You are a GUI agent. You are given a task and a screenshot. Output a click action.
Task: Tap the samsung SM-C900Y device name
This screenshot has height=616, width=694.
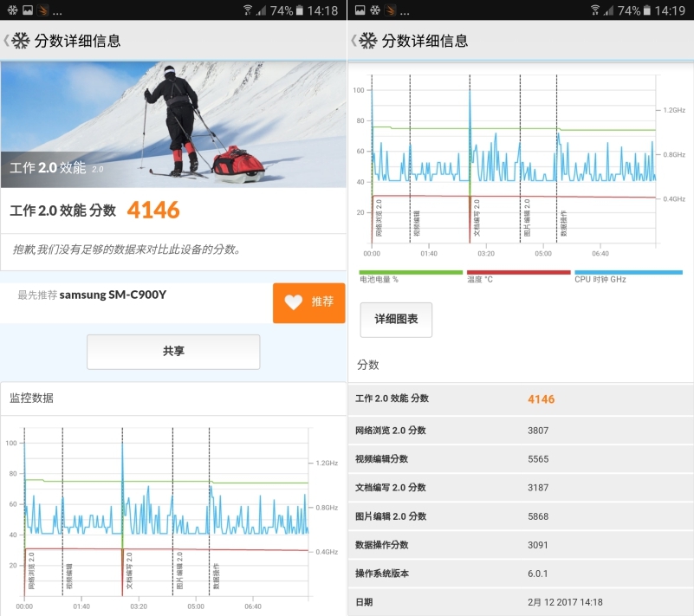point(113,295)
